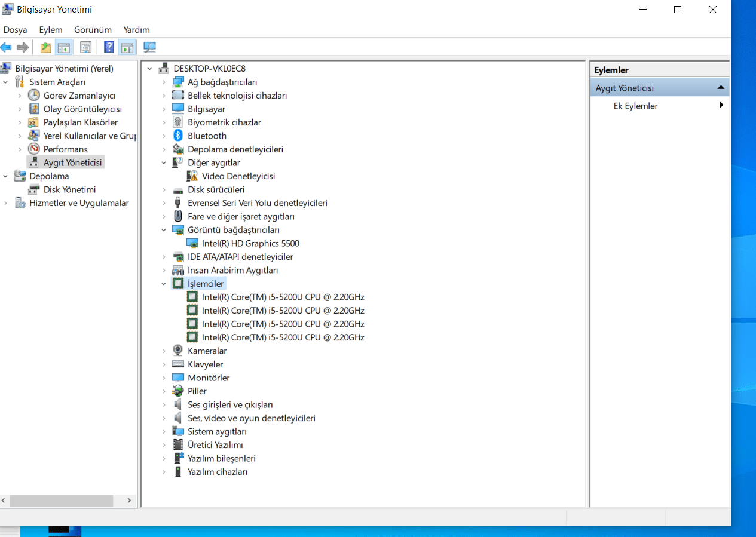Click the blue Help question mark icon
This screenshot has height=537, width=756.
[x=109, y=47]
